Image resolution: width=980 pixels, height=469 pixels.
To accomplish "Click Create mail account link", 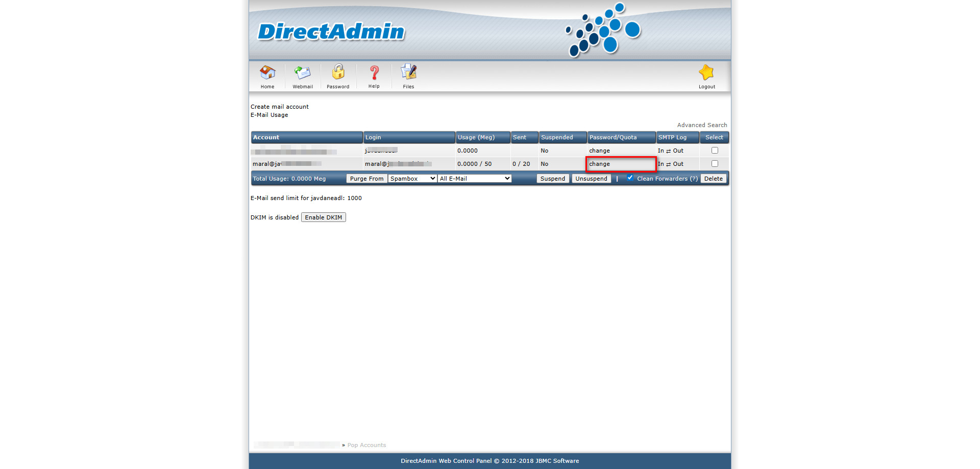I will [280, 107].
